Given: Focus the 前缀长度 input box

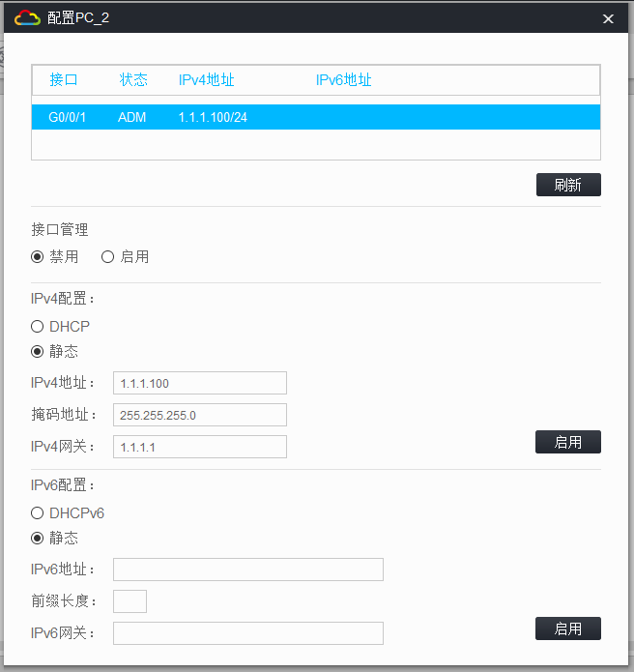Looking at the screenshot, I should point(130,601).
